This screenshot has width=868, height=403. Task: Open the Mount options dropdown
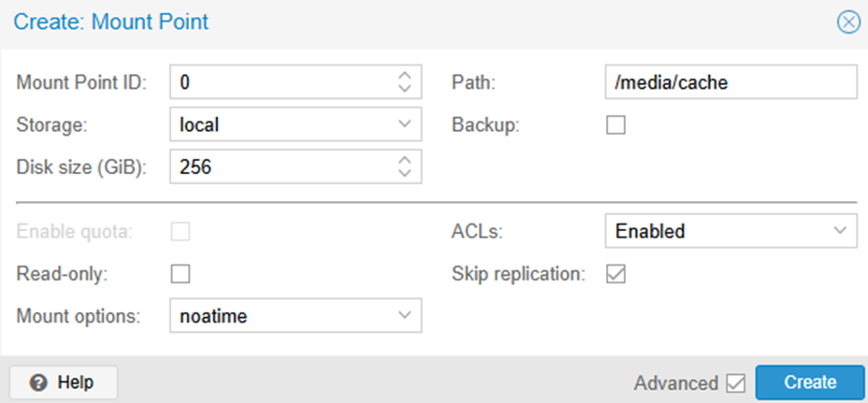point(404,316)
